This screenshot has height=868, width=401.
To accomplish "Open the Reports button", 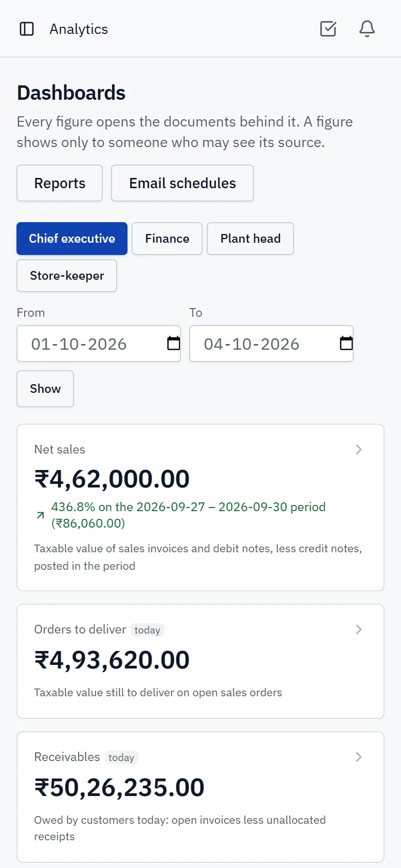I will point(60,183).
